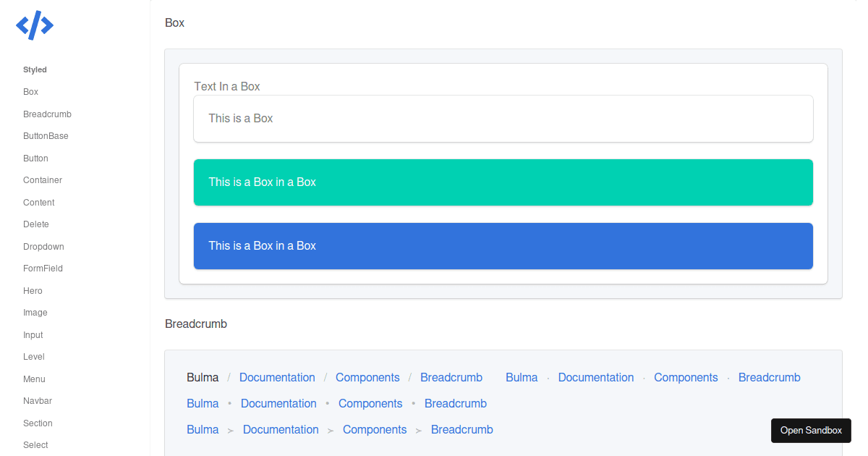
Task: Select Breadcrumb in the sidebar
Action: (x=47, y=114)
